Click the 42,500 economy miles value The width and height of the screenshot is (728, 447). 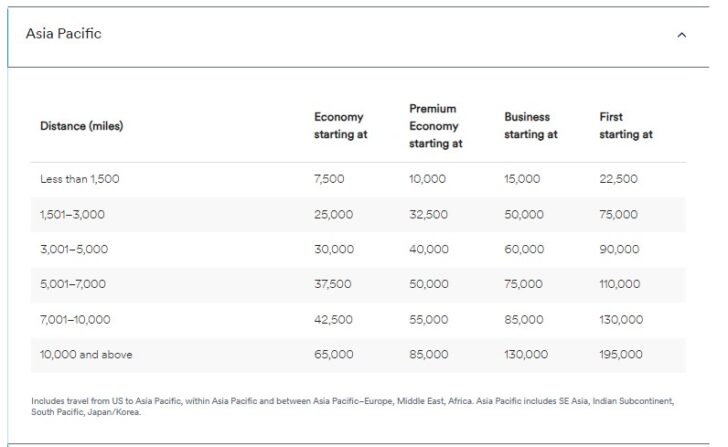coord(333,319)
